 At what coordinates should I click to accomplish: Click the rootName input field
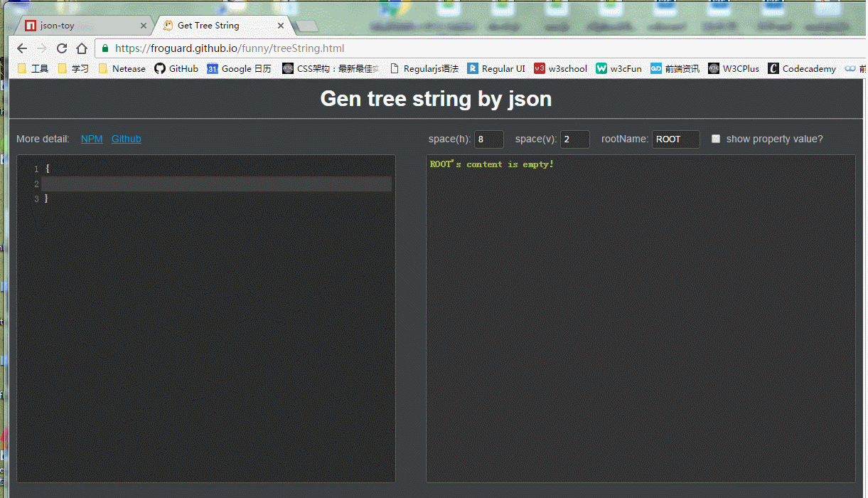[675, 139]
